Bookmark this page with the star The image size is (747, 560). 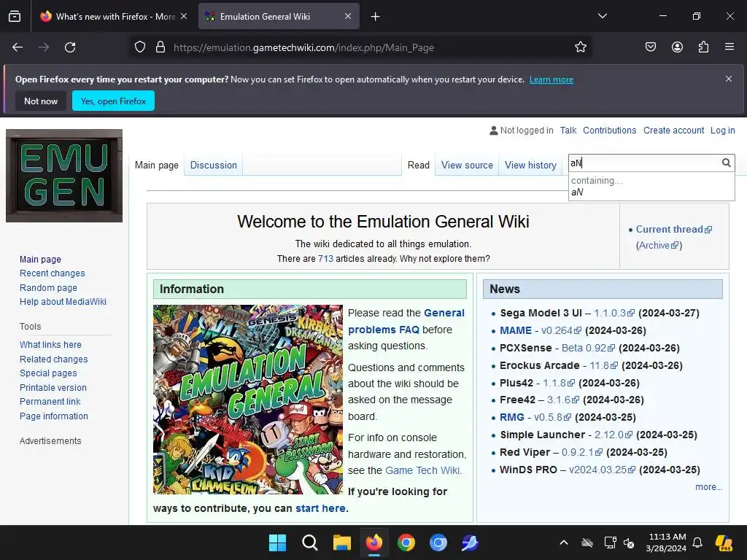[x=580, y=47]
